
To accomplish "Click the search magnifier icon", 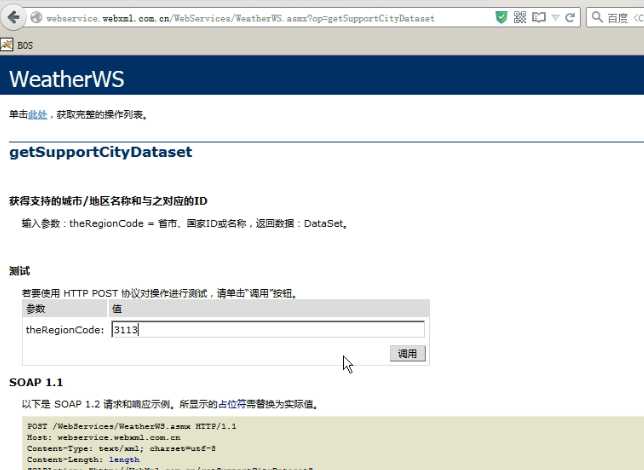I will pyautogui.click(x=597, y=17).
